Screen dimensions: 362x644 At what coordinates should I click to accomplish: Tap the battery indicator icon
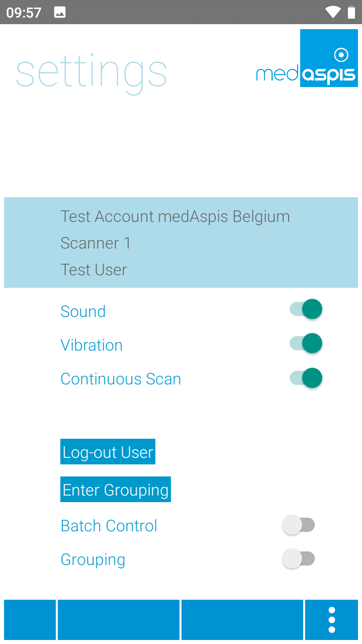click(351, 12)
